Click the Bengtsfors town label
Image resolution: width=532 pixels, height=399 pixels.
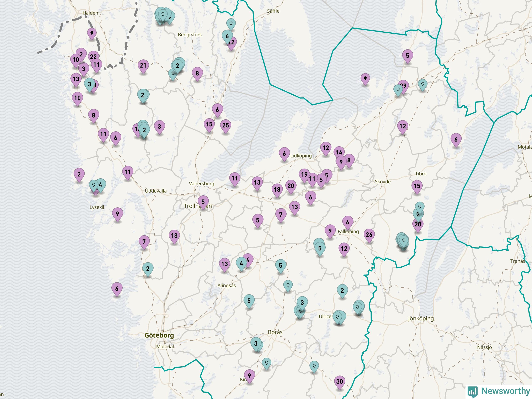pyautogui.click(x=190, y=35)
